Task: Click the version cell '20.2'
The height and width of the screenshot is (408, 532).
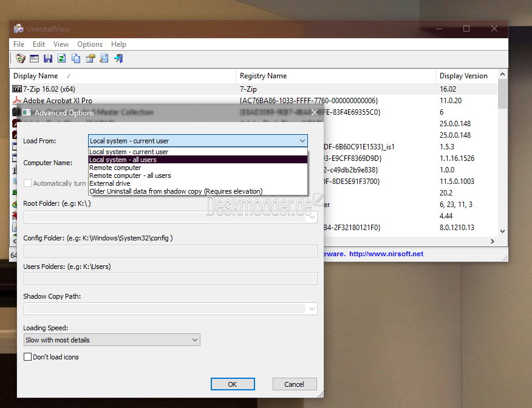Action: click(446, 192)
